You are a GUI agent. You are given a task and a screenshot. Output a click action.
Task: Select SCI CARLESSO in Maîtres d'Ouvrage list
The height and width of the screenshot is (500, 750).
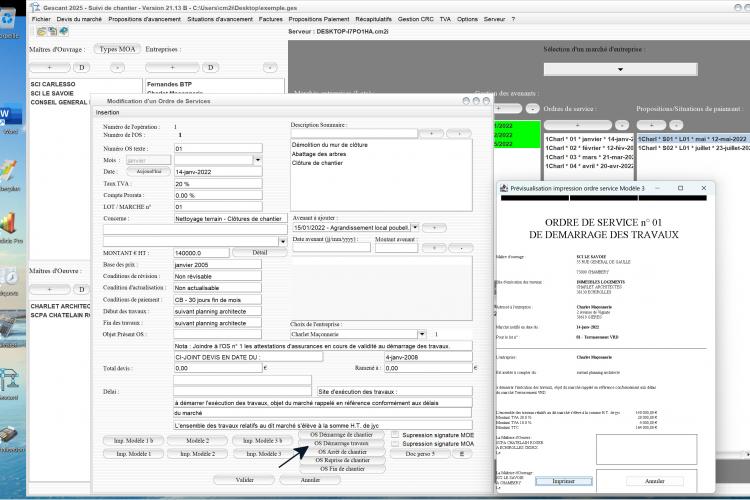click(x=53, y=84)
